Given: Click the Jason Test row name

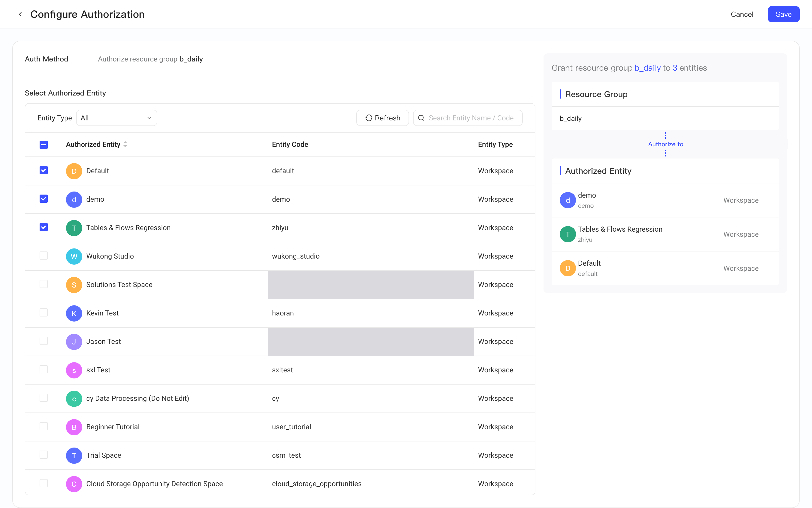Looking at the screenshot, I should 103,342.
